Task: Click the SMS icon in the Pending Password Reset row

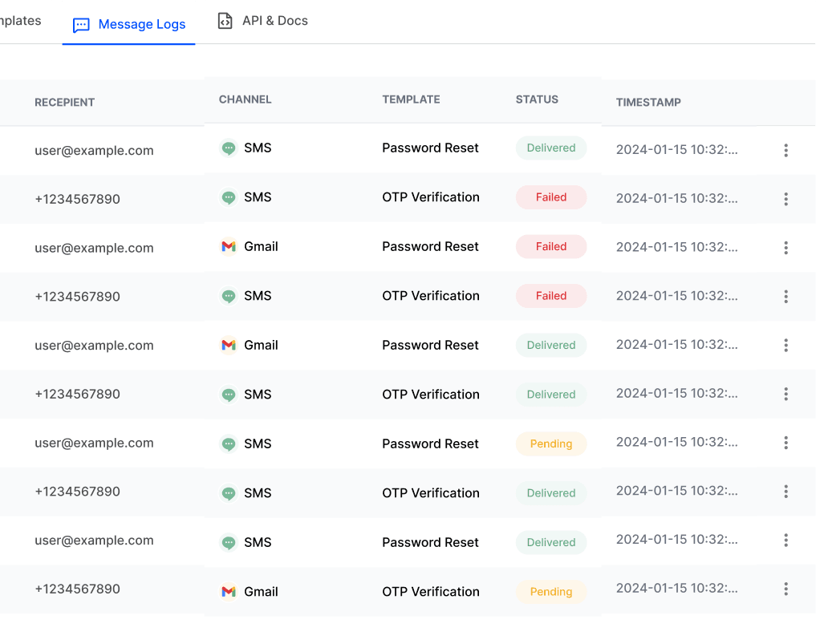Action: coord(229,444)
